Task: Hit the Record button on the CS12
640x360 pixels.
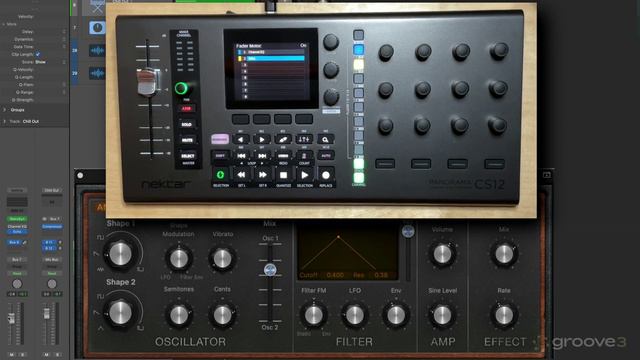Action: click(326, 175)
